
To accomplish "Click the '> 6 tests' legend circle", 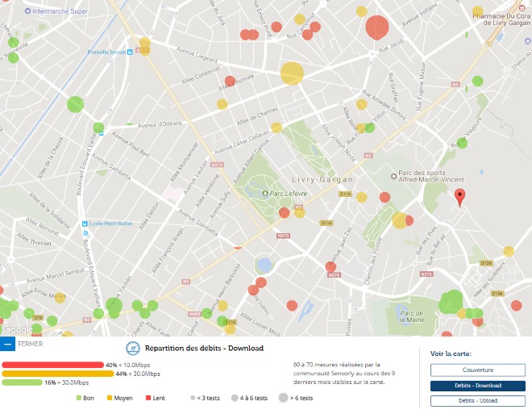I will pos(284,399).
